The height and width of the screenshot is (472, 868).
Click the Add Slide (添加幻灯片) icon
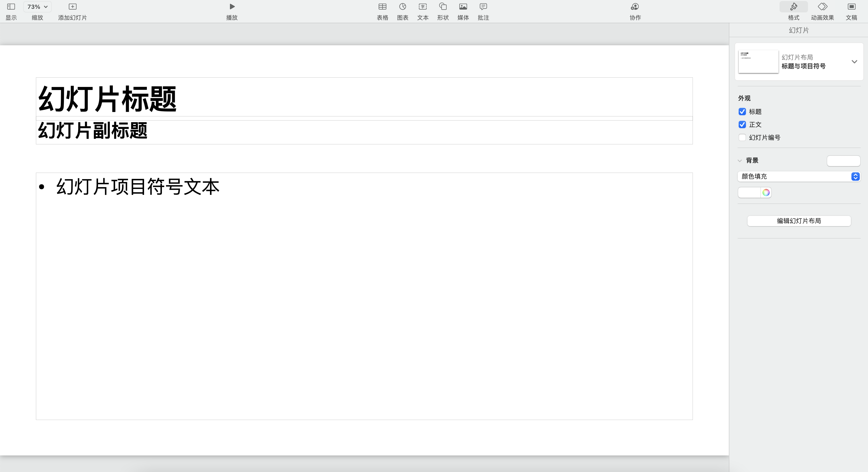click(72, 7)
